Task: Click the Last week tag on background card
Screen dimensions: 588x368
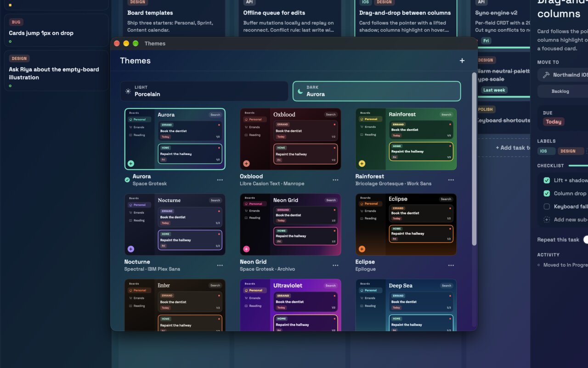Action: 494,90
